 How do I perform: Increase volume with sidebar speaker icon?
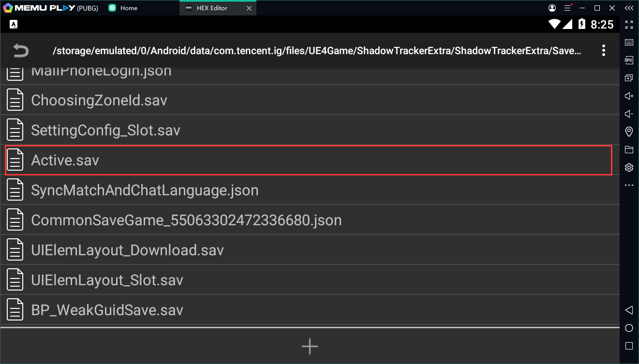[x=629, y=96]
